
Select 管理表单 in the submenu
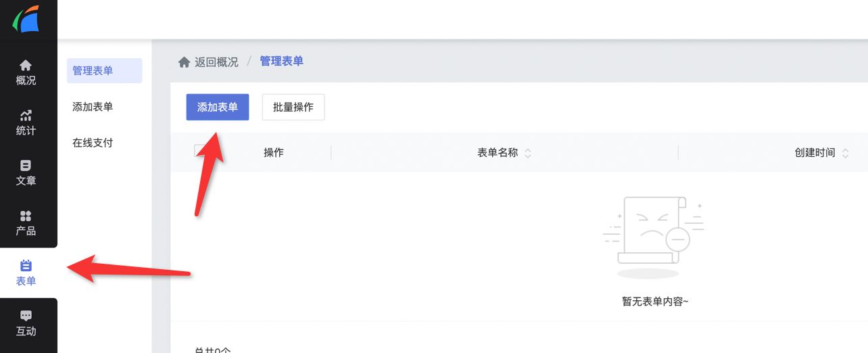[93, 70]
